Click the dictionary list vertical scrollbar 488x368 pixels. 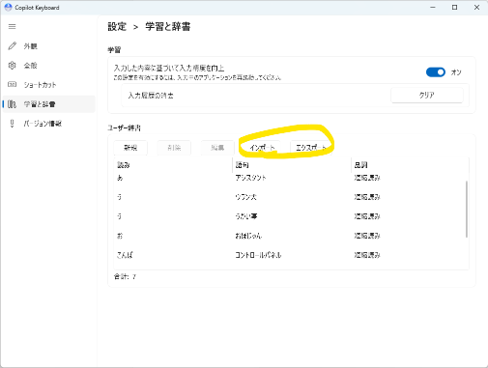click(x=466, y=209)
